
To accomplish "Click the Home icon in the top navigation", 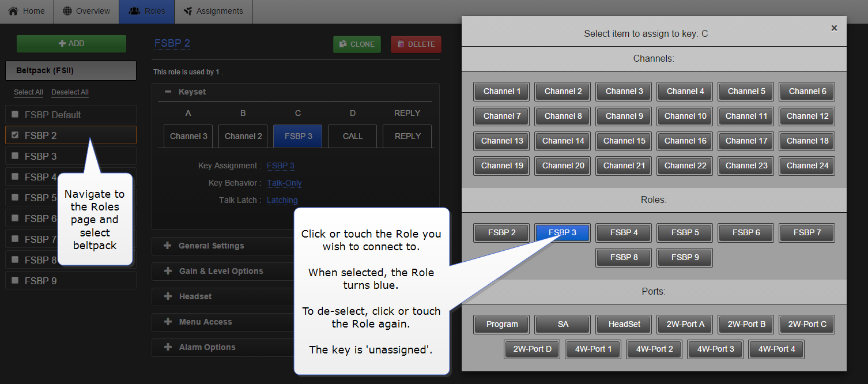I will 13,11.
